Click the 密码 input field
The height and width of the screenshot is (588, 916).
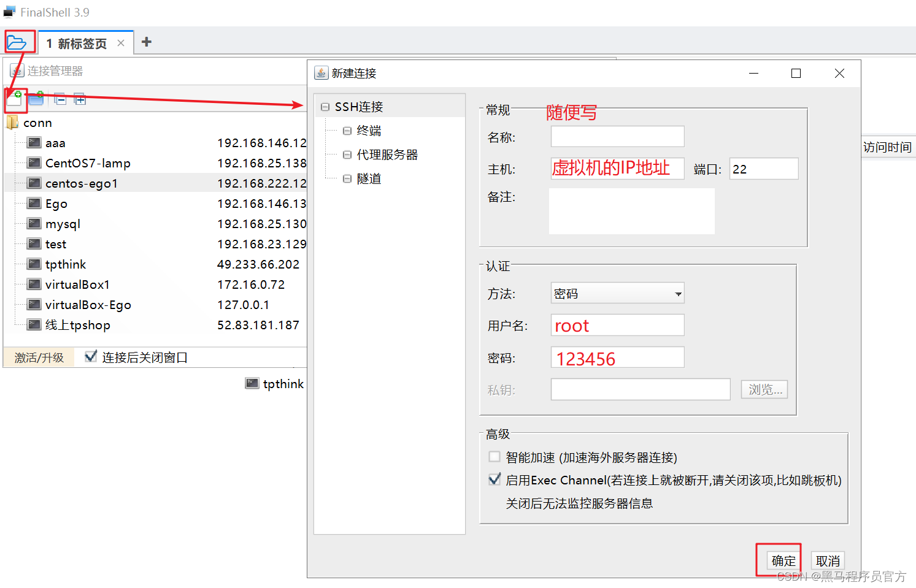click(x=617, y=357)
